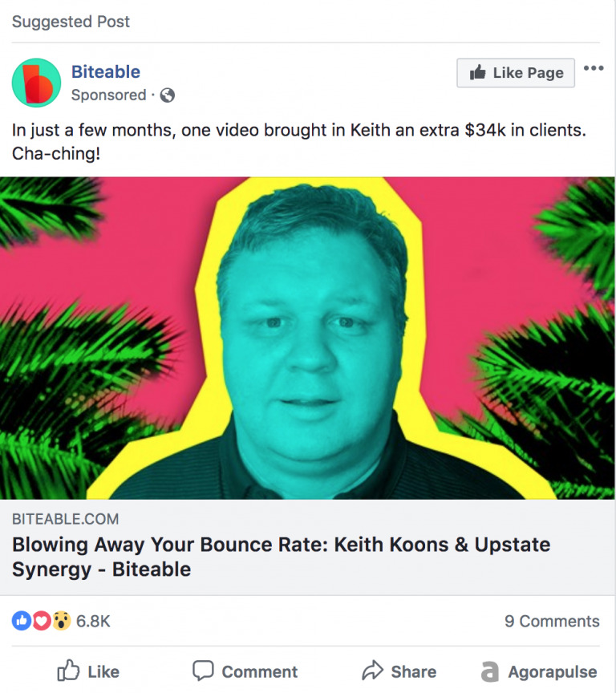Open the post options ellipsis menu
Viewport: 616px width, 693px height.
[x=594, y=68]
